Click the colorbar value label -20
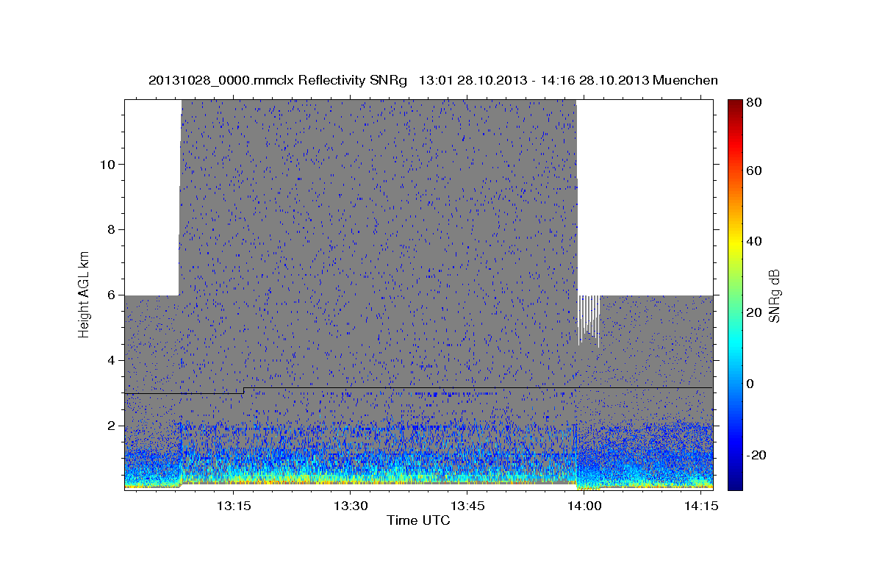Image resolution: width=882 pixels, height=588 pixels. click(x=757, y=455)
